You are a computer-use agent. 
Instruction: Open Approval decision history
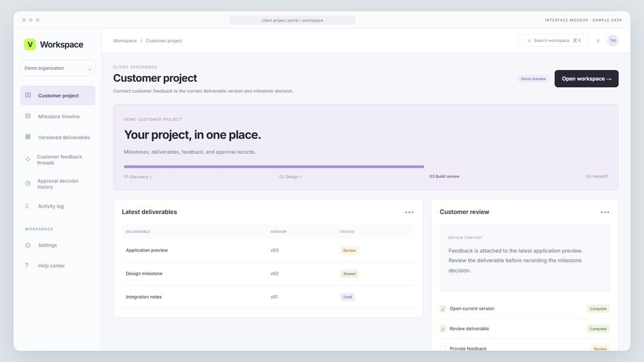(57, 184)
